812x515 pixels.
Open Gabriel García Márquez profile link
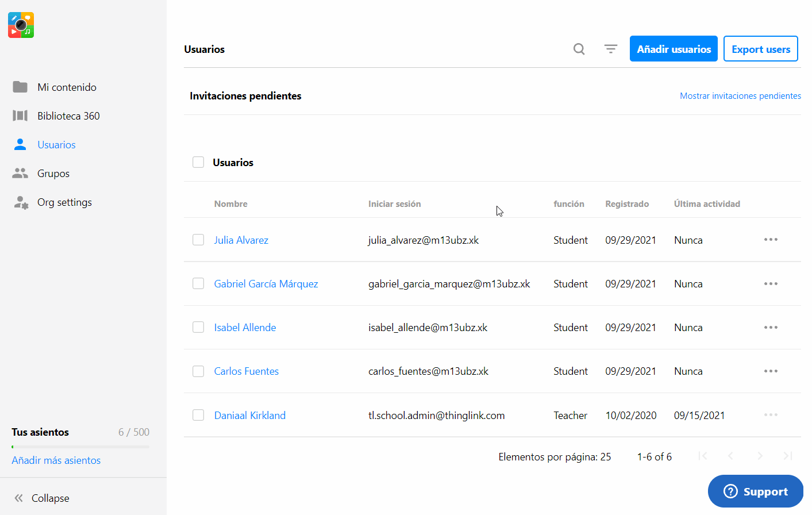(266, 284)
